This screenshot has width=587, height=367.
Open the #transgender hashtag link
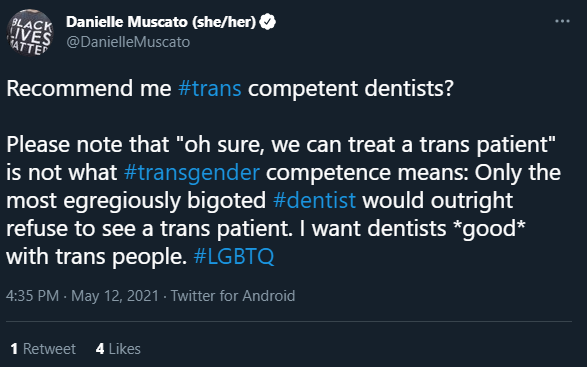tap(192, 173)
